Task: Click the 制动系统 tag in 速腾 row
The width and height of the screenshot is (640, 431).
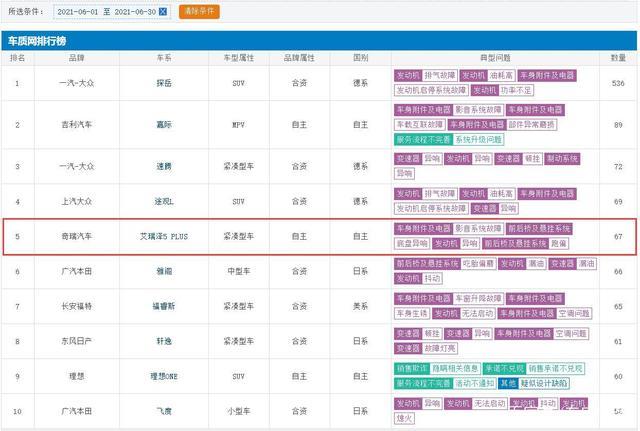Action: tap(562, 159)
